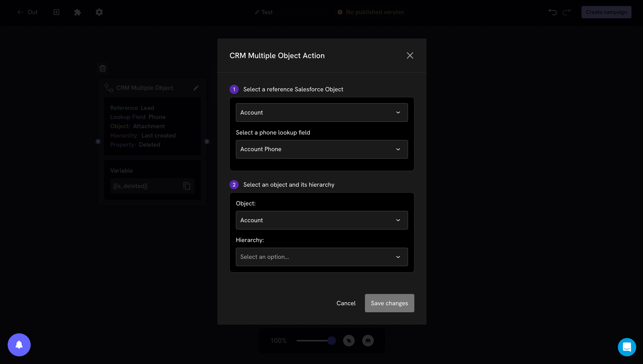Edit CRM Multiple Object node pencil icon
The image size is (643, 364).
tap(196, 88)
